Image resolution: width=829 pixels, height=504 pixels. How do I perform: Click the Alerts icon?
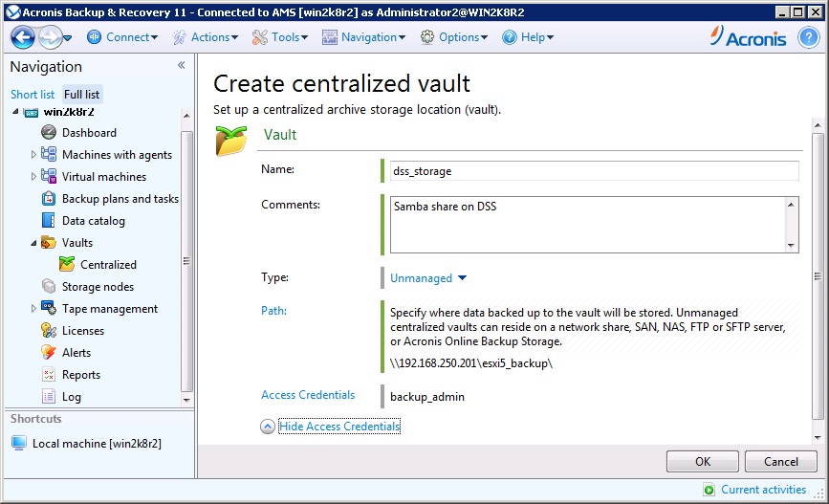[x=49, y=352]
